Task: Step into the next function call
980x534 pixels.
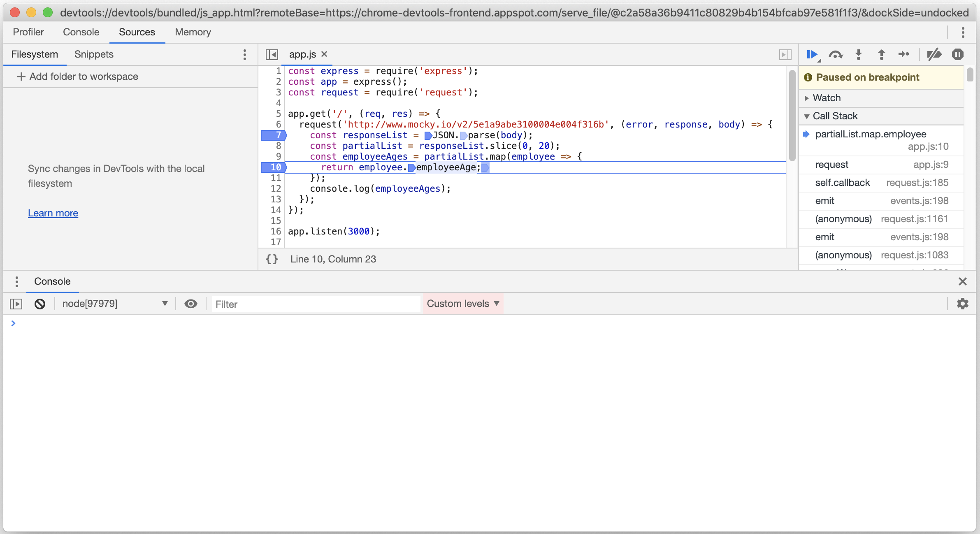Action: 859,55
